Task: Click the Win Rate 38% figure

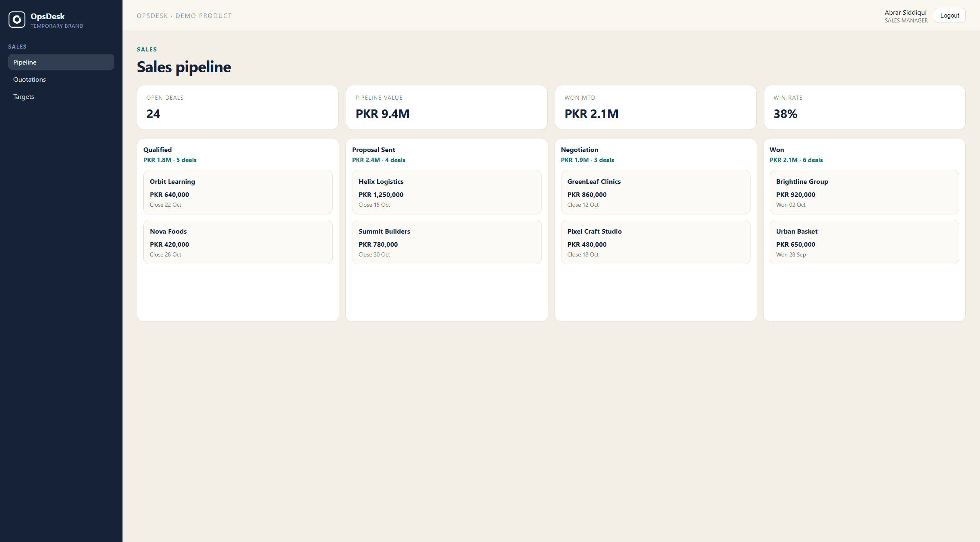Action: 785,114
